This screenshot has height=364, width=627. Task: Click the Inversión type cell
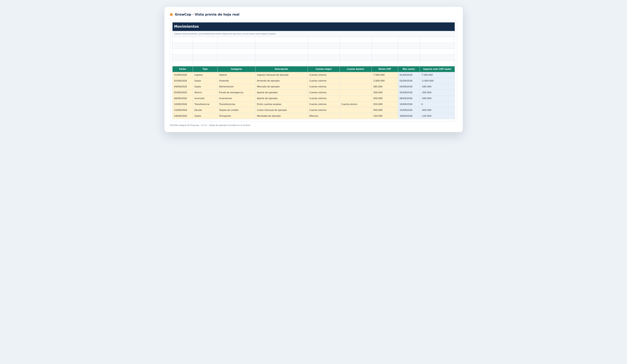205,98
